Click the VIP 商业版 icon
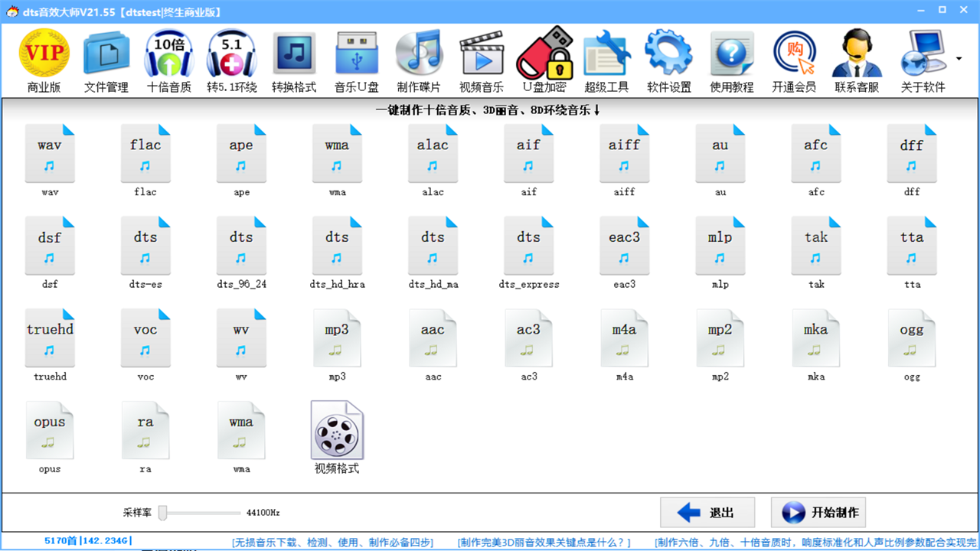The height and width of the screenshot is (551, 980). click(x=44, y=60)
